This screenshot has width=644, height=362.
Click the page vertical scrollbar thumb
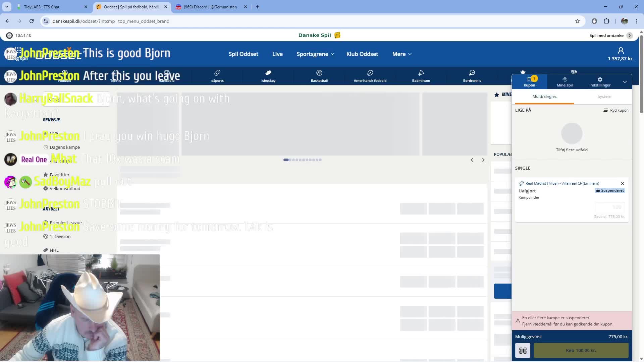641,74
